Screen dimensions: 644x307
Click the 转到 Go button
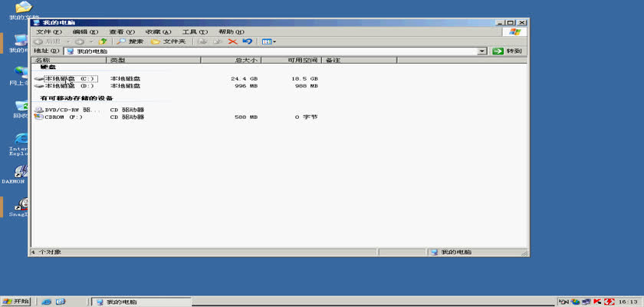508,51
